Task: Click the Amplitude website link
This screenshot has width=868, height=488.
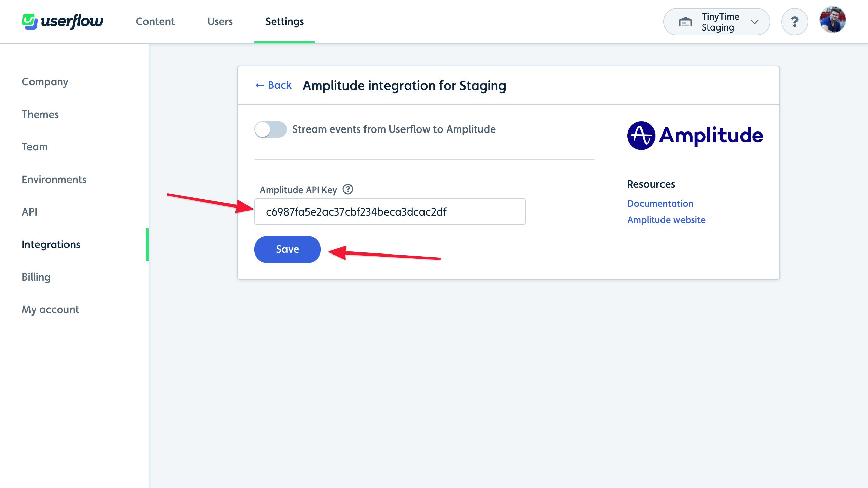Action: tap(666, 219)
